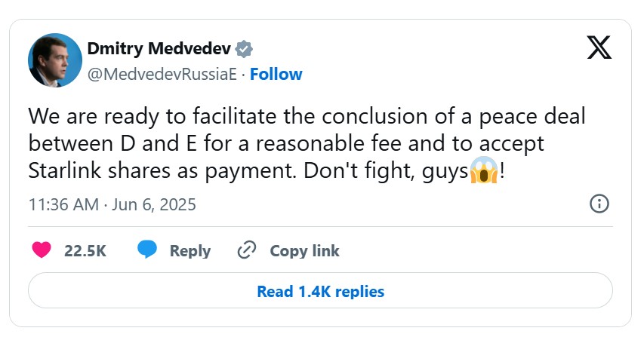Click the X logo
This screenshot has height=337, width=644.
click(599, 49)
